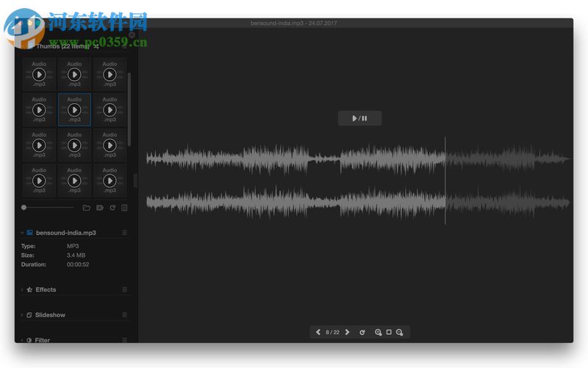Open folder icon below thumbnails grid
588x368 pixels.
[x=86, y=208]
